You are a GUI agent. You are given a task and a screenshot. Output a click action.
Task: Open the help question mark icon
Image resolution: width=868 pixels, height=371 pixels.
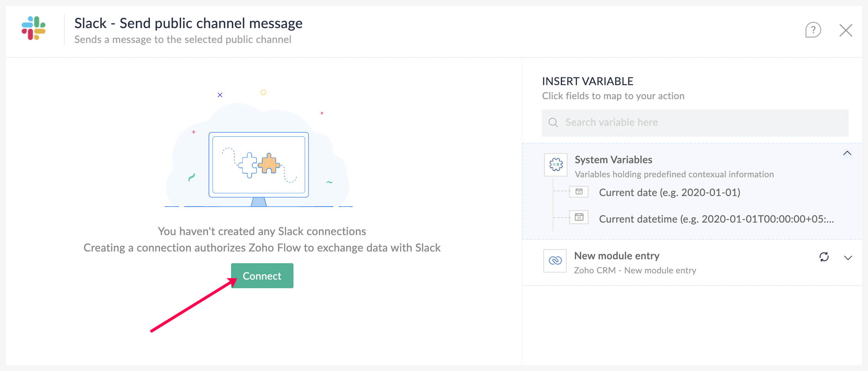pos(813,30)
